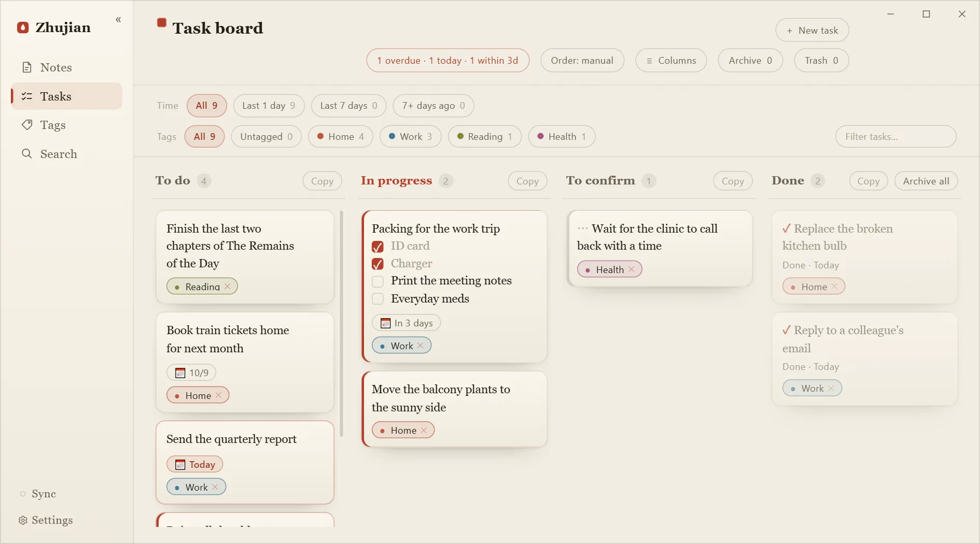Remove the Reading tag from the Remains of the Day card
980x544 pixels.
coord(227,286)
